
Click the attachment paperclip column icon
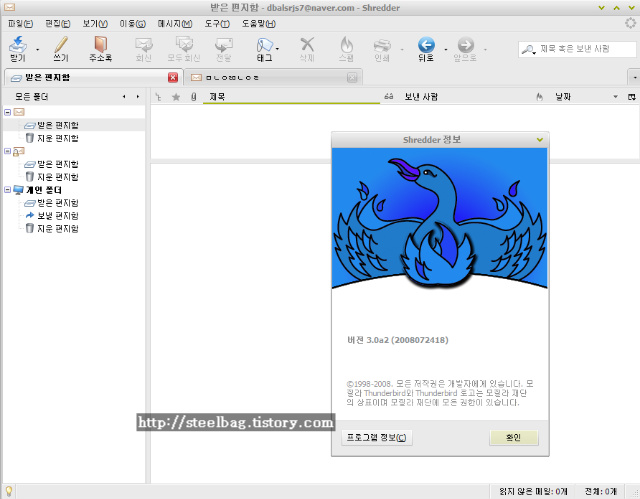tap(193, 97)
